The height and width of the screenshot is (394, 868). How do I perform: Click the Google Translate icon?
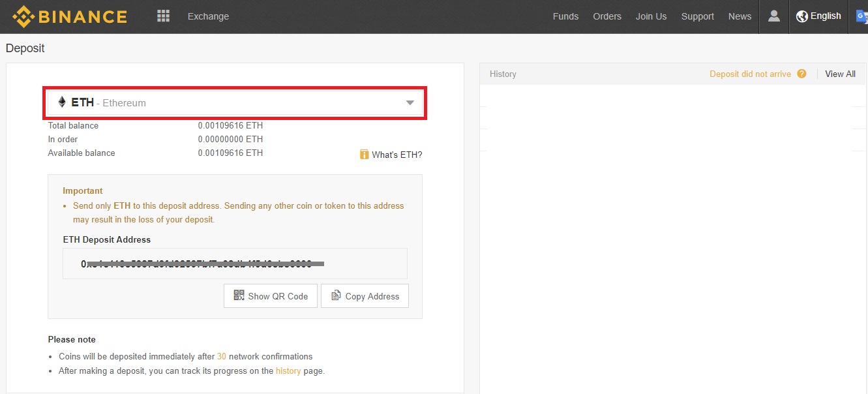point(862,16)
